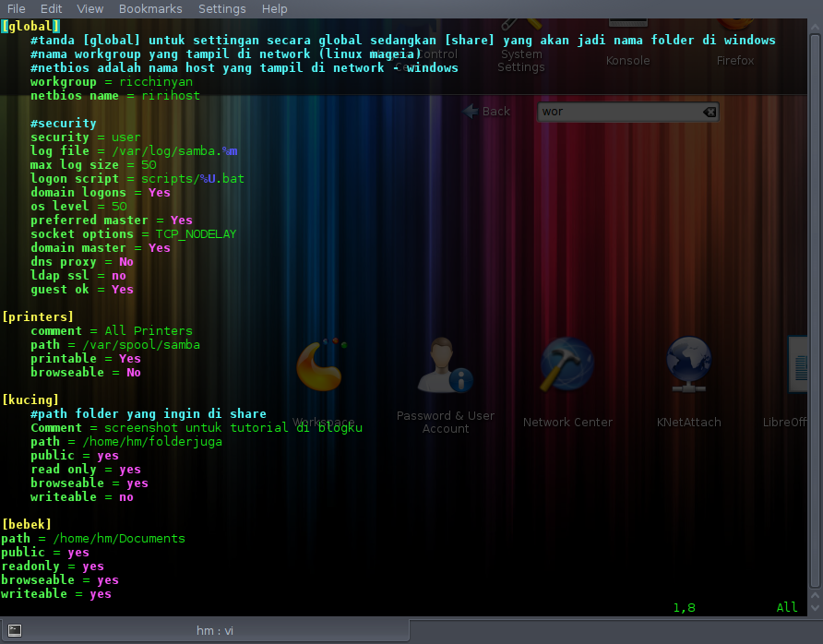Viewport: 823px width, 644px height.
Task: Open the Settings menu
Action: coord(221,8)
